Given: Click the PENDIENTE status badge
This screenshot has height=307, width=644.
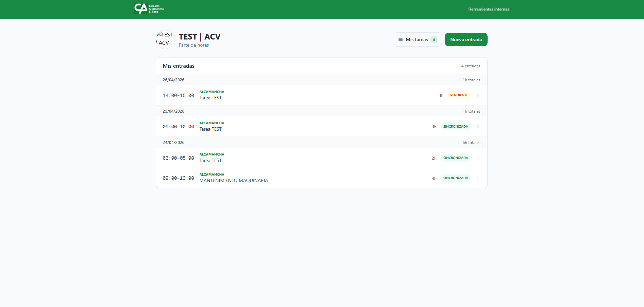Looking at the screenshot, I should (459, 95).
